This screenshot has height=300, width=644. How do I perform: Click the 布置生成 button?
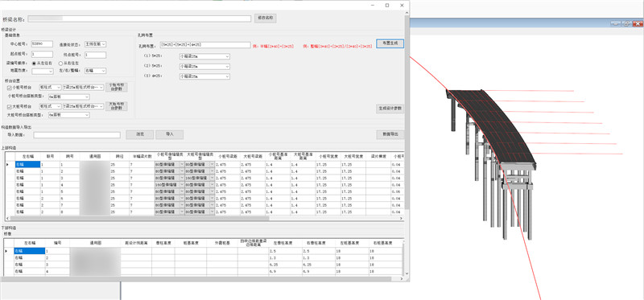[x=390, y=43]
